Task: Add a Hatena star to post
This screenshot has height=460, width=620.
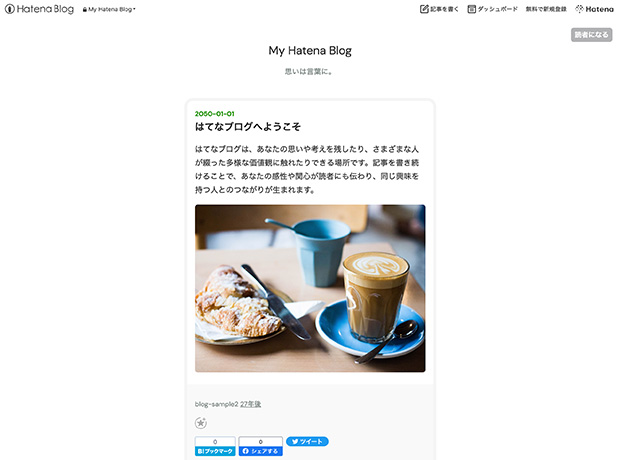Action: pyautogui.click(x=201, y=423)
